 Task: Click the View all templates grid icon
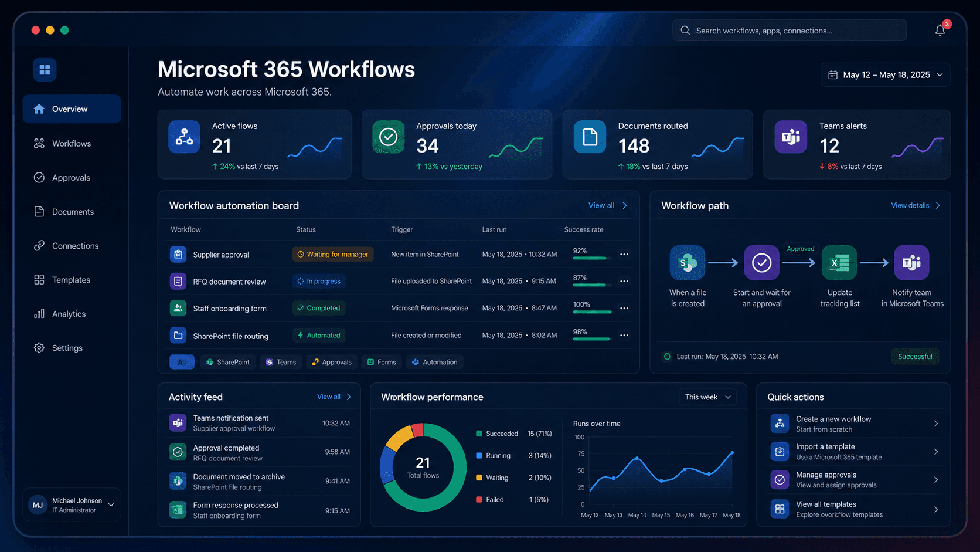pyautogui.click(x=780, y=509)
